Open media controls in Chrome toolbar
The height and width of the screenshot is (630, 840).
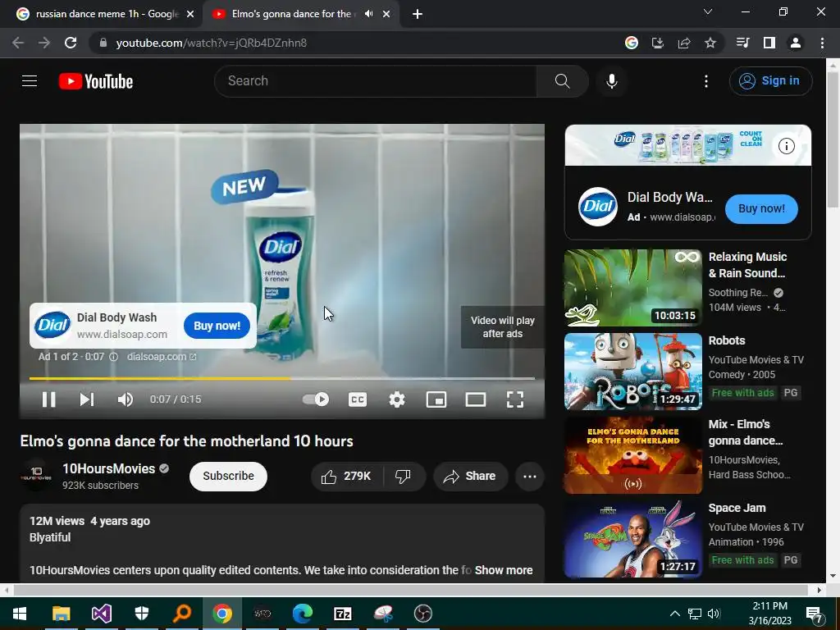742,43
